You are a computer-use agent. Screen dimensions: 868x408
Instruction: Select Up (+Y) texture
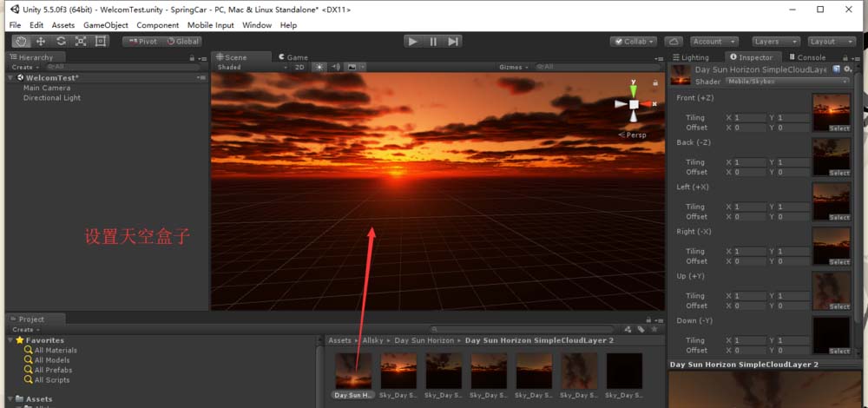[831, 291]
